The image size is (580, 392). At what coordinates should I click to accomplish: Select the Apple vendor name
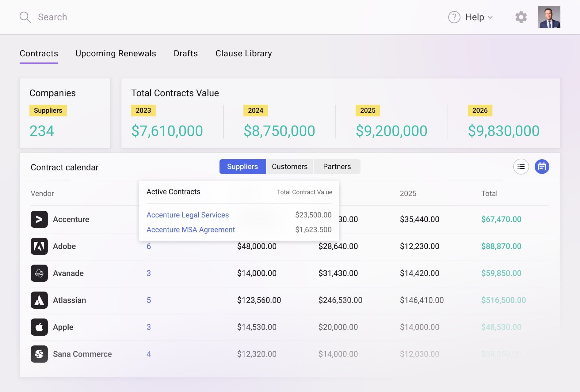(63, 327)
